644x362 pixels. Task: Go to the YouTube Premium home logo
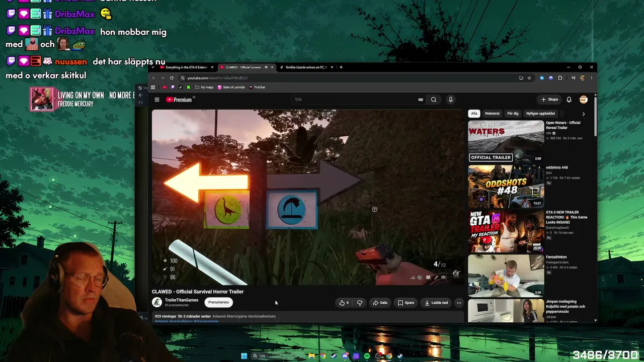179,100
